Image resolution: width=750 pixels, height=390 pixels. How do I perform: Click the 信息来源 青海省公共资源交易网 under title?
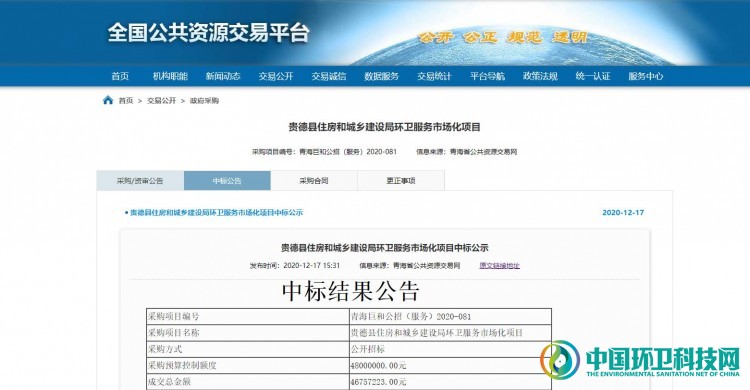[466, 152]
